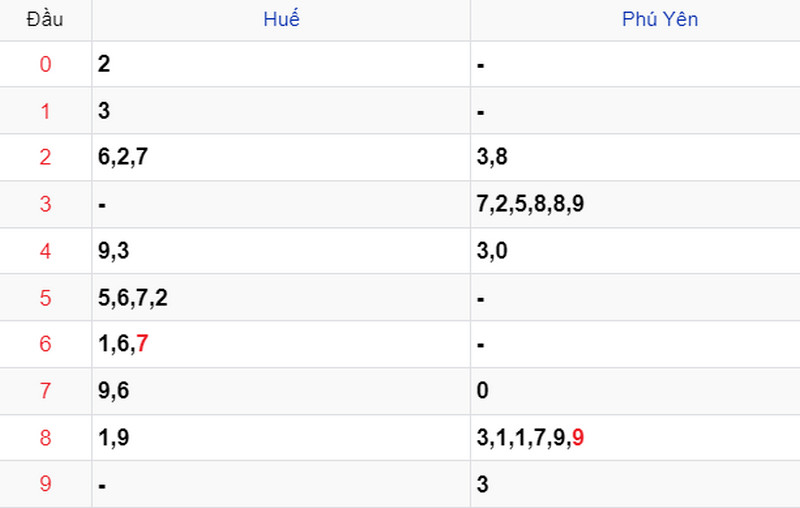Select red head number 3 cell
Viewport: 800px width, 508px height.
(x=45, y=204)
